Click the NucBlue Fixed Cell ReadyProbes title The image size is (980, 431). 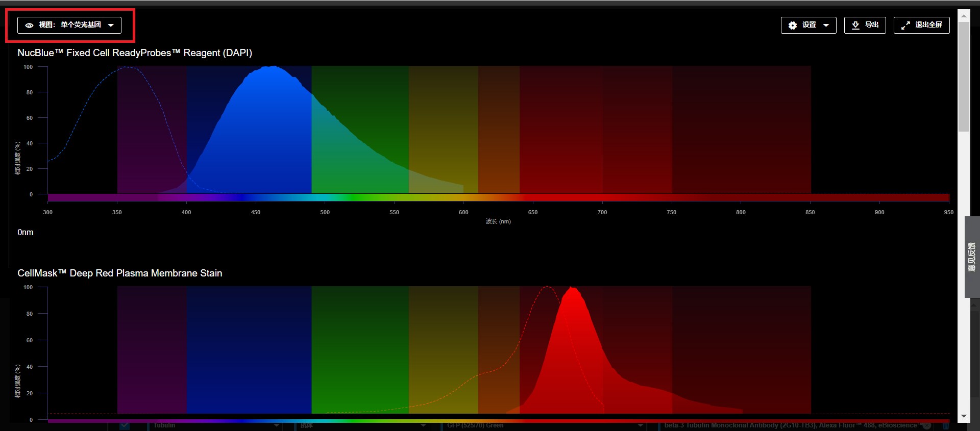tap(135, 53)
